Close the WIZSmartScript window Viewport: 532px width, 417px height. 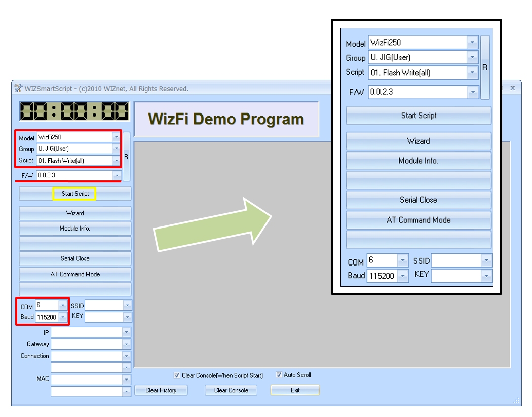(x=513, y=88)
